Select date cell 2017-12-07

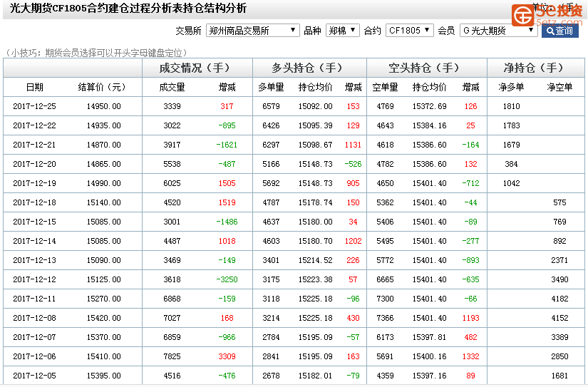click(x=34, y=338)
